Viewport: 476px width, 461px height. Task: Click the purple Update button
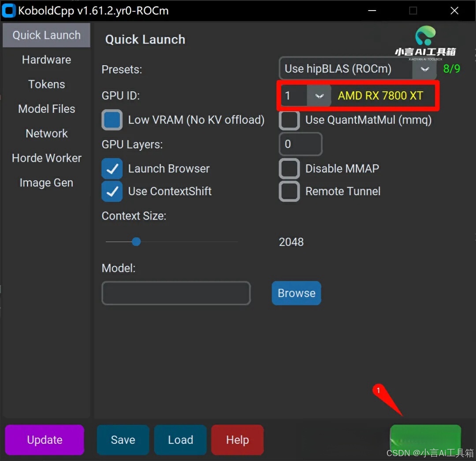pyautogui.click(x=45, y=440)
